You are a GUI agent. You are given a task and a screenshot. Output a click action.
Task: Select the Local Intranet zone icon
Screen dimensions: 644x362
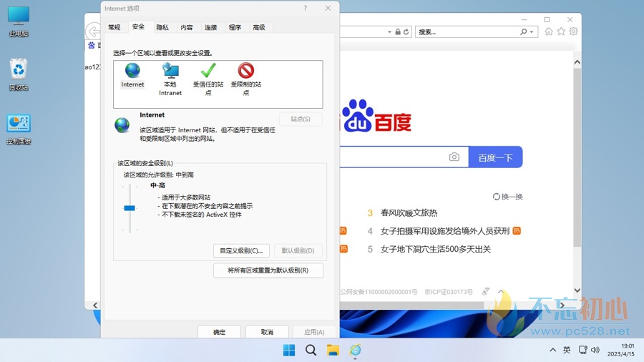coord(170,71)
